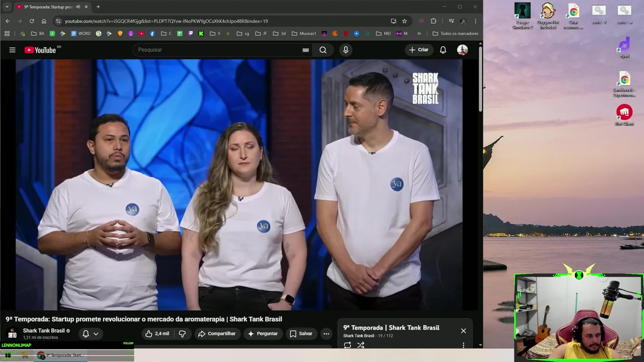Click Salvar to save the video
Screen dimensions: 644x362
point(301,333)
